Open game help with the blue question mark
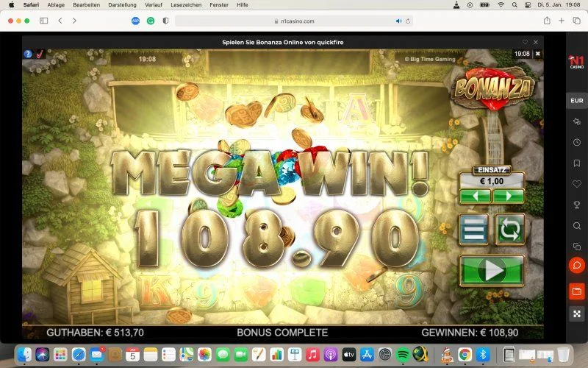Viewport: 588px width, 368px height. coord(28,54)
